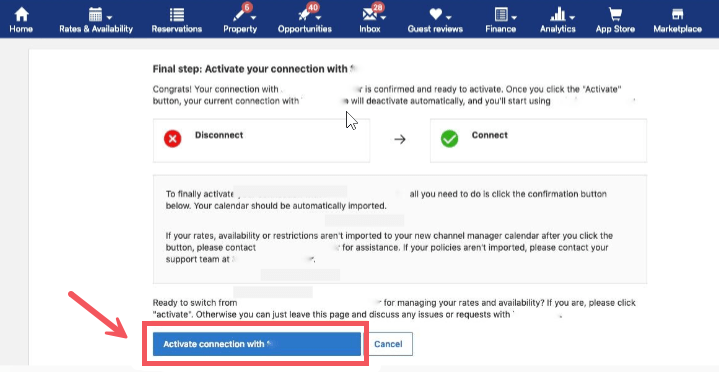Go to the Home menu label
The height and width of the screenshot is (372, 719).
[21, 29]
